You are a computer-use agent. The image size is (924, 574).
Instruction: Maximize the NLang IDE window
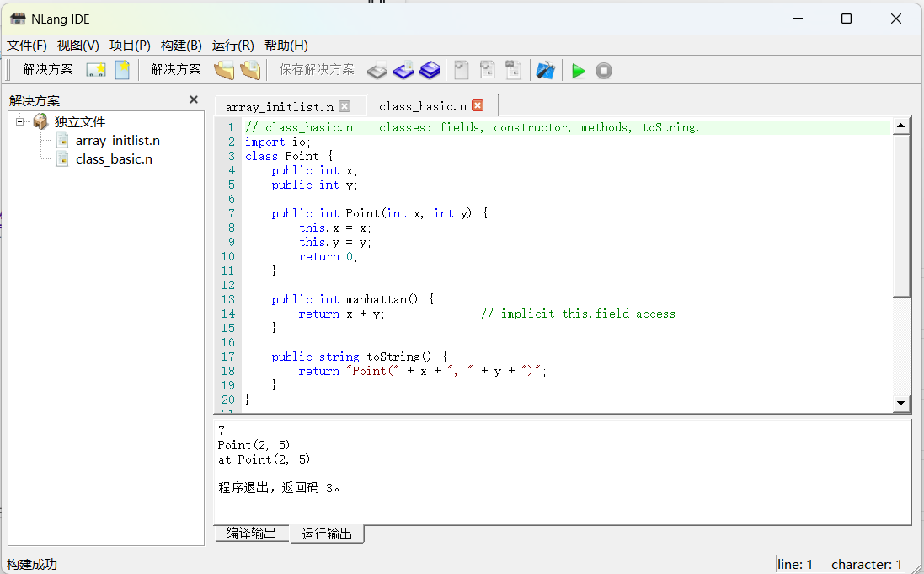coord(847,19)
